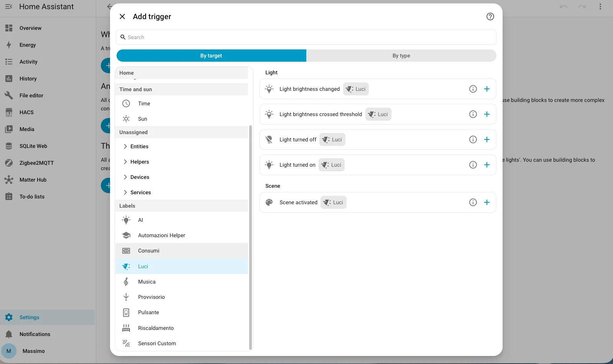This screenshot has height=364, width=613.
Task: Select the Riscaldamento label
Action: click(x=182, y=328)
